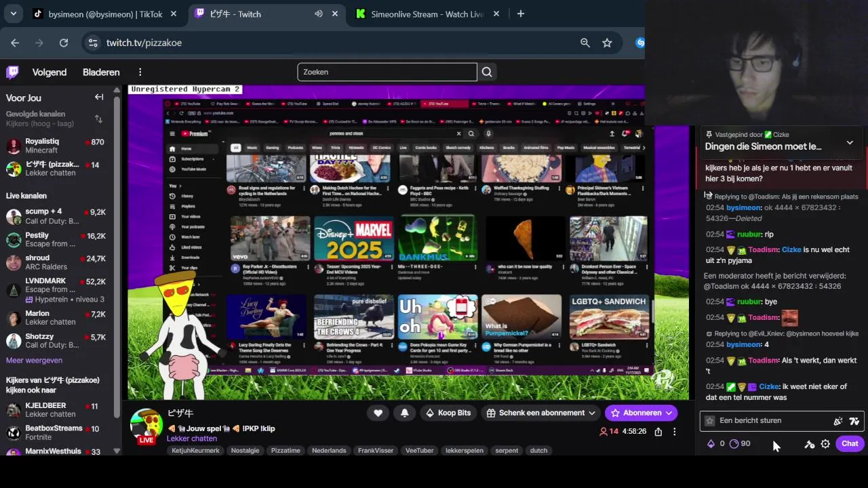The height and width of the screenshot is (488, 868).
Task: Open the three-dot menu beside Bladeren
Action: click(x=140, y=72)
